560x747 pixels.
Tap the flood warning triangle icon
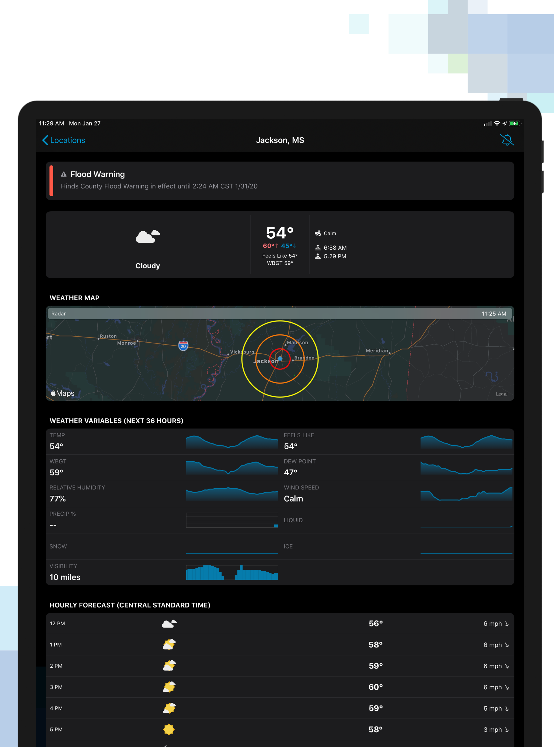(x=63, y=174)
